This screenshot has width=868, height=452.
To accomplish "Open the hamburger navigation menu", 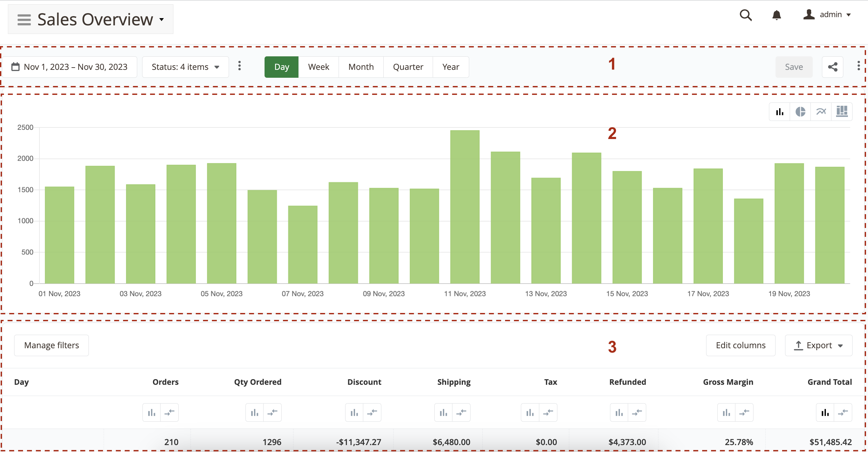I will pyautogui.click(x=24, y=19).
